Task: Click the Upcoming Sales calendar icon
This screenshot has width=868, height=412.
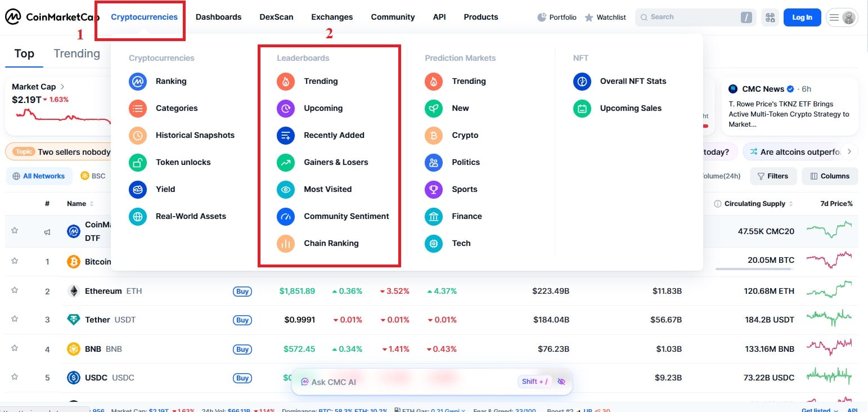Action: 582,108
